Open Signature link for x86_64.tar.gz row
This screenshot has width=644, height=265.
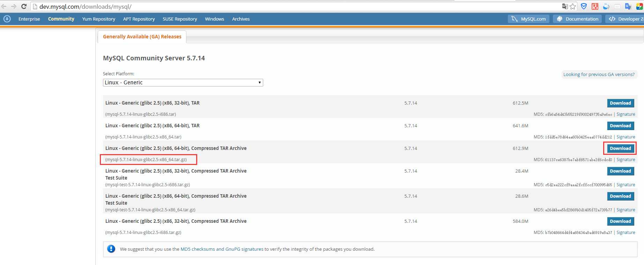[626, 160]
